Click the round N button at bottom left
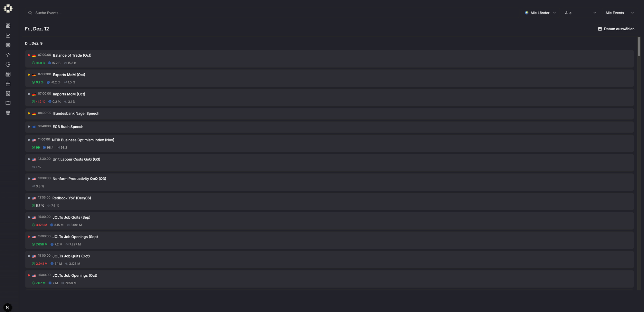Screen dimensions: 644x312 [7, 307]
